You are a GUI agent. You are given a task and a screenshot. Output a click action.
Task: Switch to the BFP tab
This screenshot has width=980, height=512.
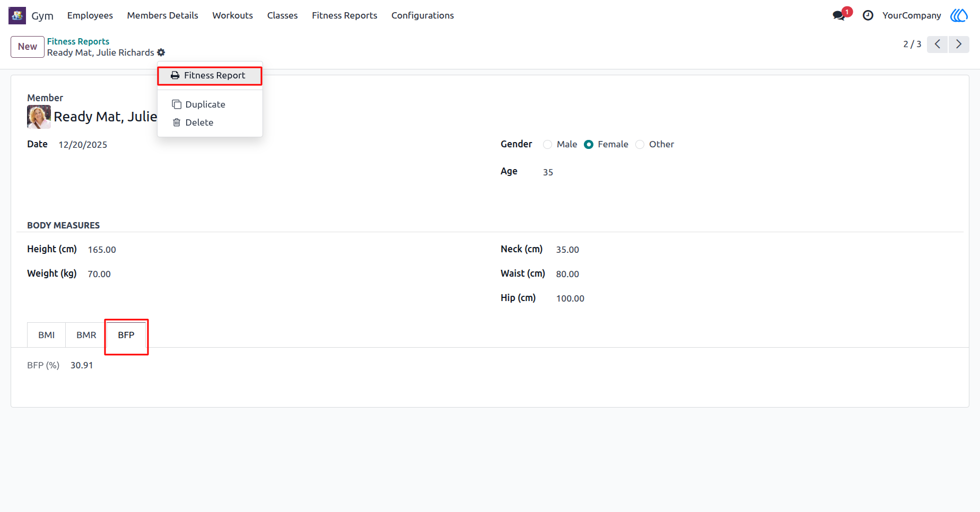point(126,335)
